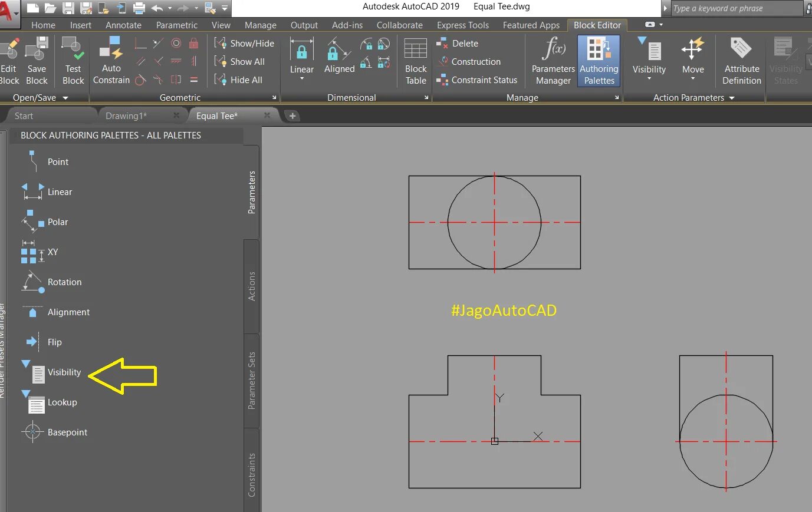Select the Equal geometric constraint icon
The image size is (812, 512).
(x=193, y=80)
